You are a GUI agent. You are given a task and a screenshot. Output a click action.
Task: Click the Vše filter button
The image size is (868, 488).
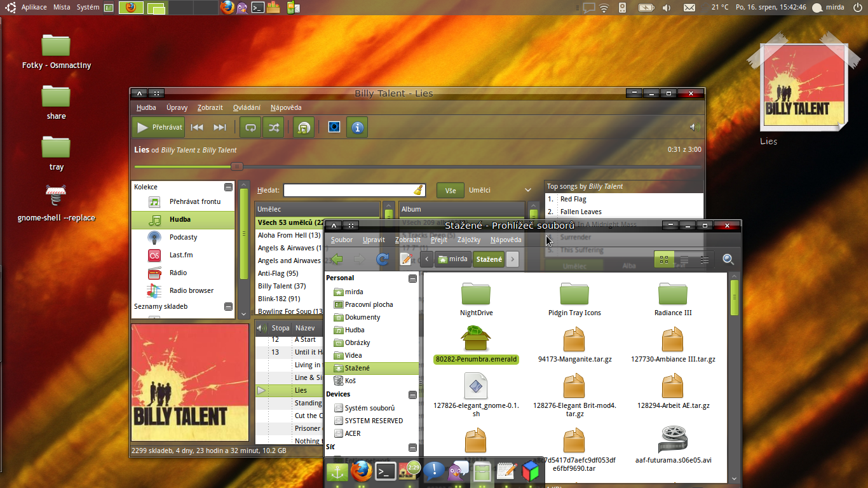[451, 190]
